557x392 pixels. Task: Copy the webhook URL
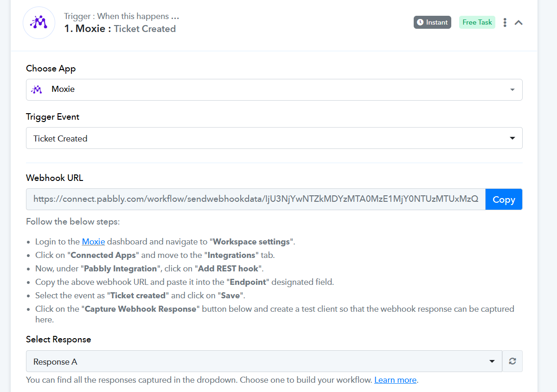tap(504, 199)
